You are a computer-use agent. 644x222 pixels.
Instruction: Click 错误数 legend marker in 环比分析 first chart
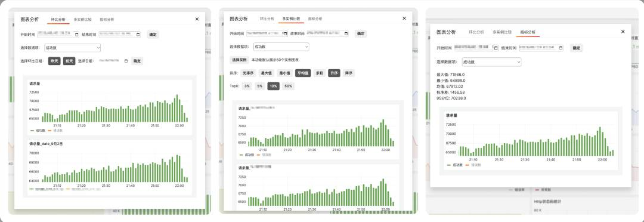coord(49,130)
